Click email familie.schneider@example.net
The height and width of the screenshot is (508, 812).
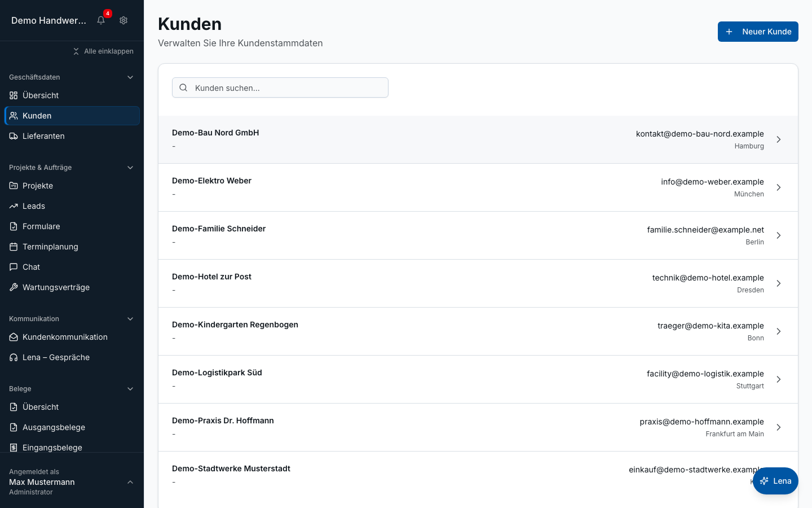[x=705, y=230]
